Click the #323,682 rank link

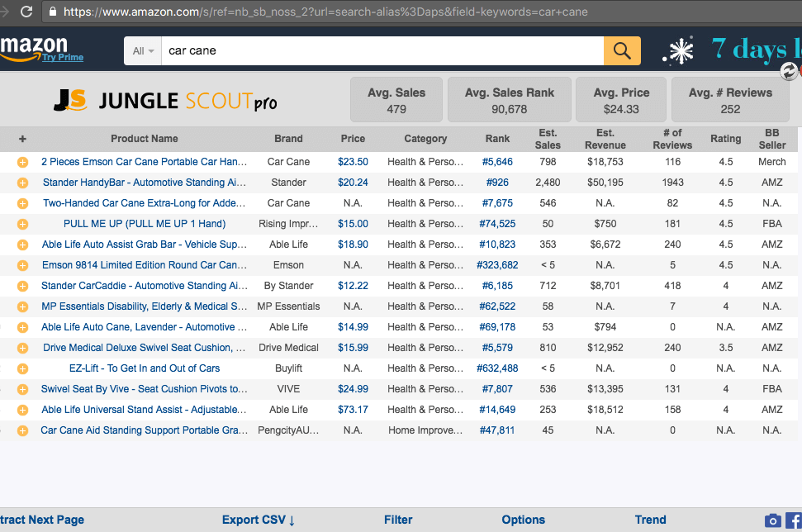(498, 265)
